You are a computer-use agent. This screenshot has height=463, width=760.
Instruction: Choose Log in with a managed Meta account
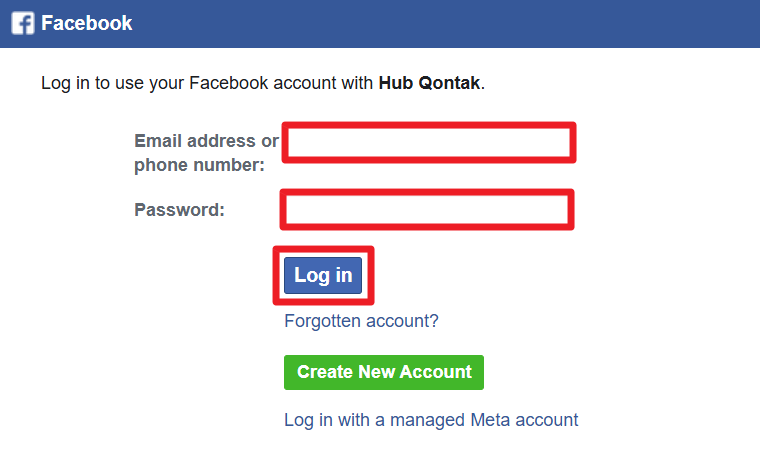tap(431, 420)
